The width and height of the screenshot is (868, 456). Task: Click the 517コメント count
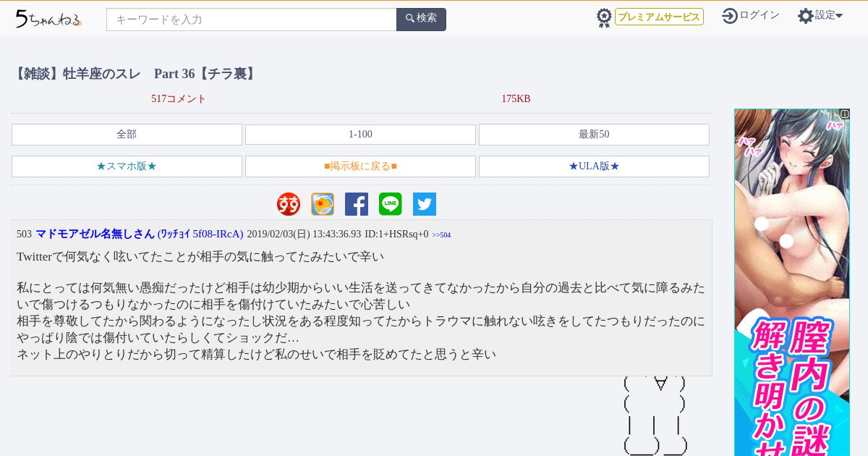coord(179,99)
